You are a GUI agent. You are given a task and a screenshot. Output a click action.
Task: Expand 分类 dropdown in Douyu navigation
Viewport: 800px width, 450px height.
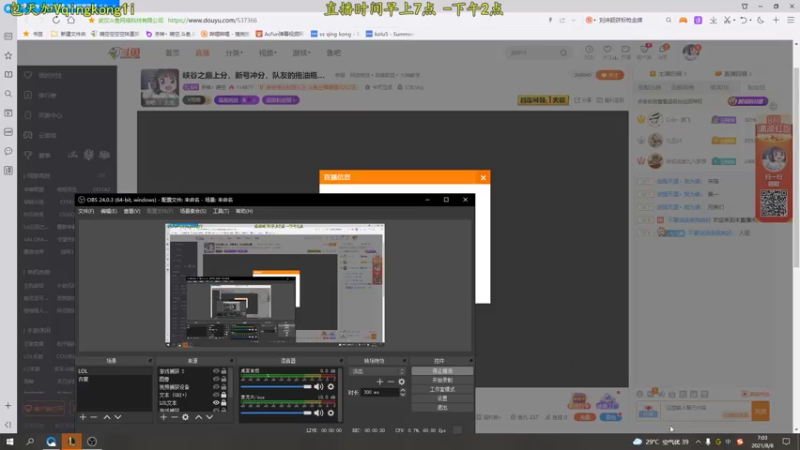[234, 53]
